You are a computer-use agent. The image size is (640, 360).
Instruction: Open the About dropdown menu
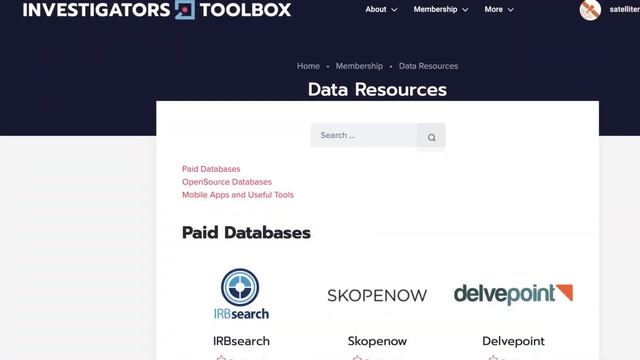click(x=381, y=9)
